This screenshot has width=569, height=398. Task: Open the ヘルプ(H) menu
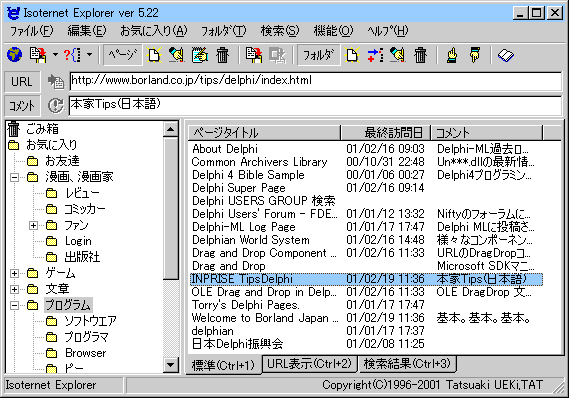[388, 31]
